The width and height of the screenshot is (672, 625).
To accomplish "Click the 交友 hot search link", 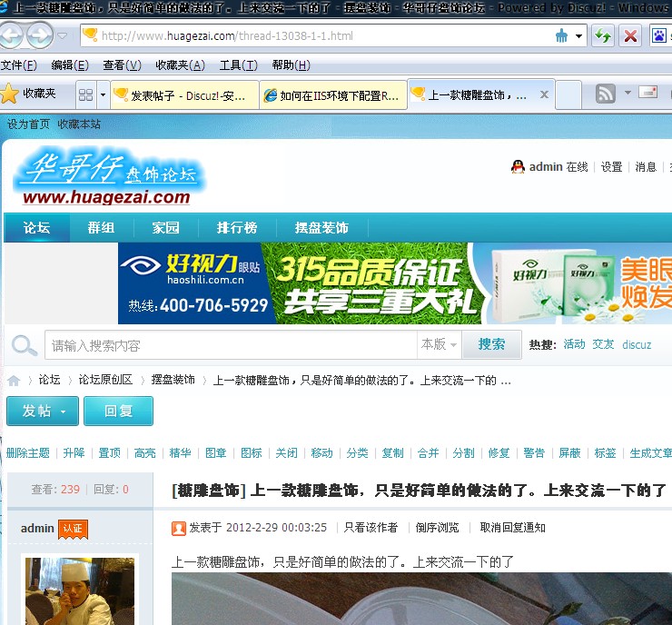I will click(603, 344).
